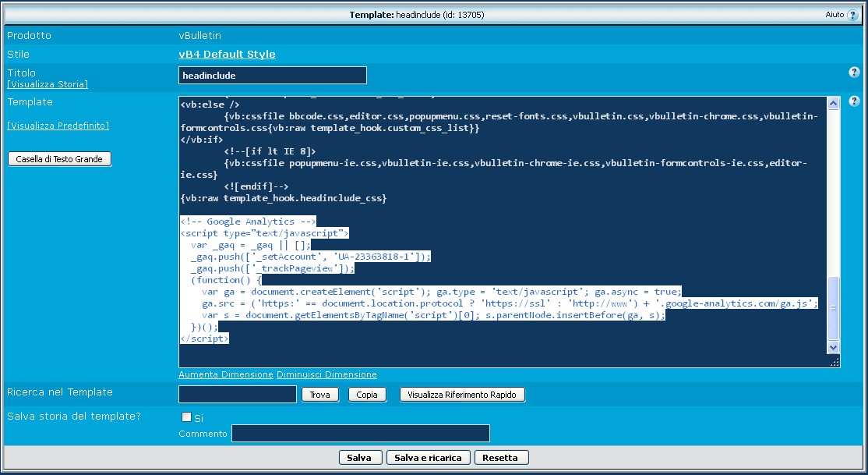The height and width of the screenshot is (475, 868).
Task: Enable the 'Si' save history checkbox
Action: coord(186,417)
